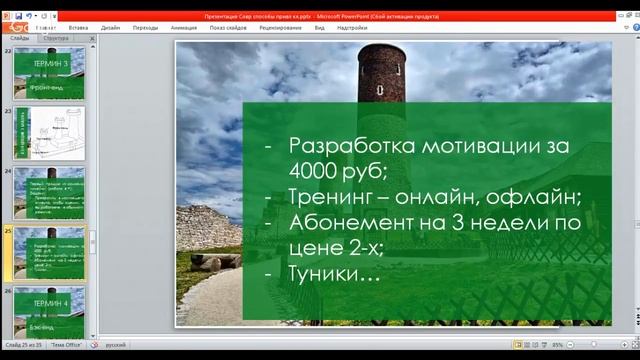Click the slide text "Тренинг – онлайн, офлайн;"
This screenshot has height=360, width=640.
click(x=435, y=197)
